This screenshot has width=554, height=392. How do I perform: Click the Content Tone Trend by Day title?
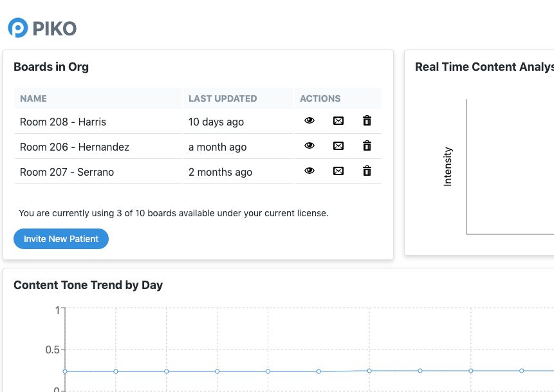point(88,285)
